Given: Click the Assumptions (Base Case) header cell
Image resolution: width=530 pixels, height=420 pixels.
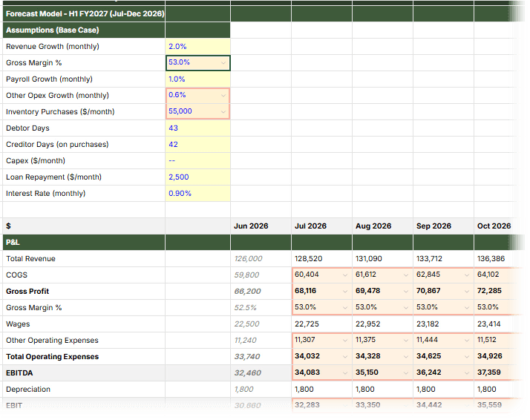Looking at the screenshot, I should click(x=84, y=30).
